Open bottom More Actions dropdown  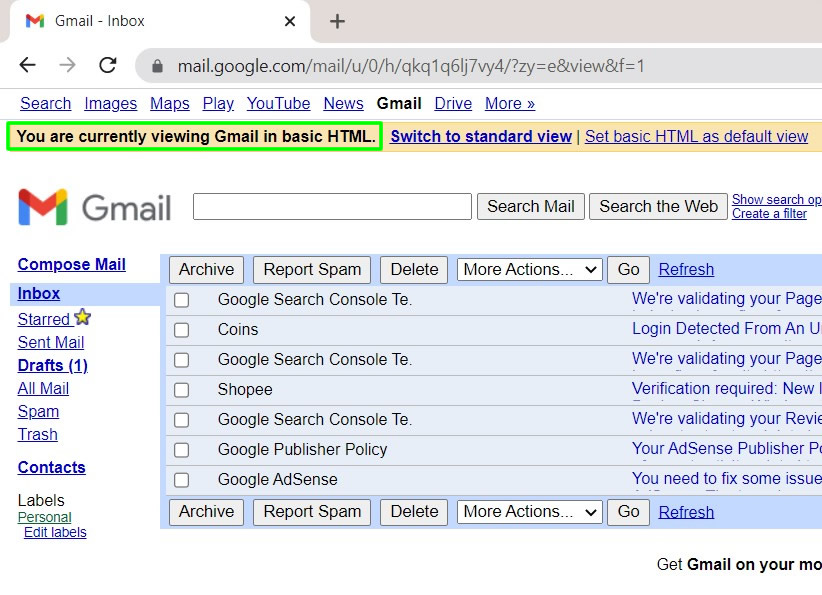[529, 512]
